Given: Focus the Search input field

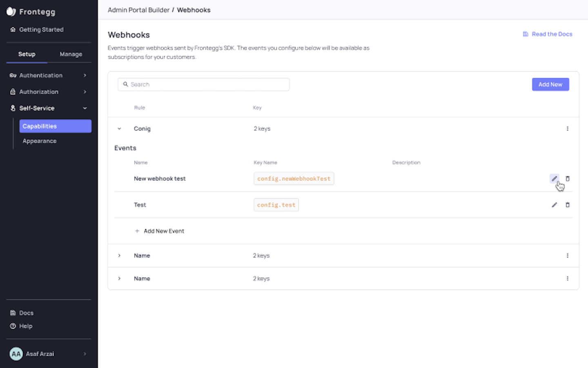Looking at the screenshot, I should pos(204,84).
